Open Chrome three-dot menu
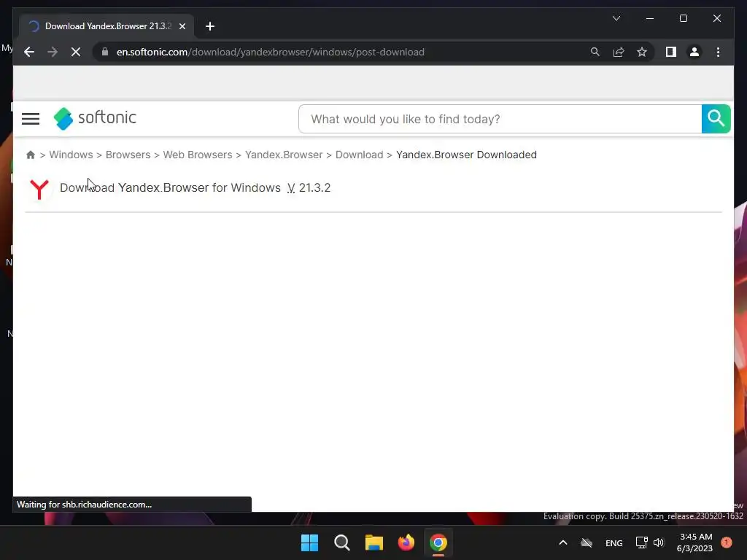 pyautogui.click(x=719, y=52)
